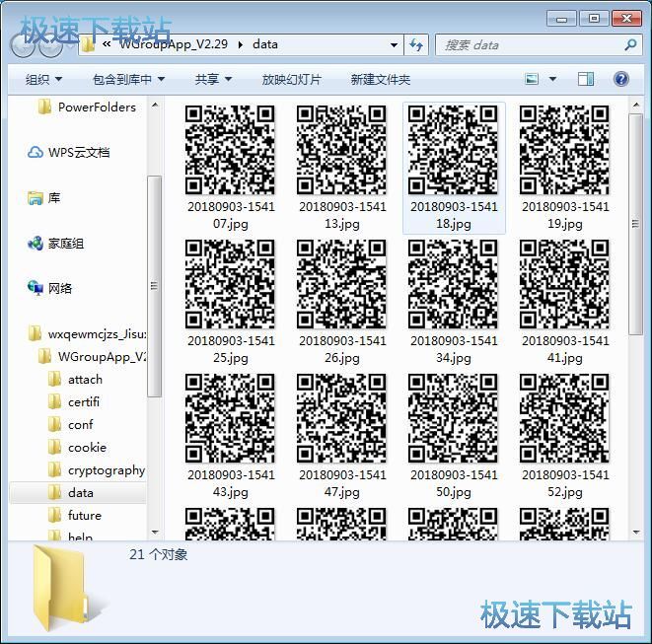The height and width of the screenshot is (644, 652).
Task: Open the help question mark icon
Action: pyautogui.click(x=620, y=79)
